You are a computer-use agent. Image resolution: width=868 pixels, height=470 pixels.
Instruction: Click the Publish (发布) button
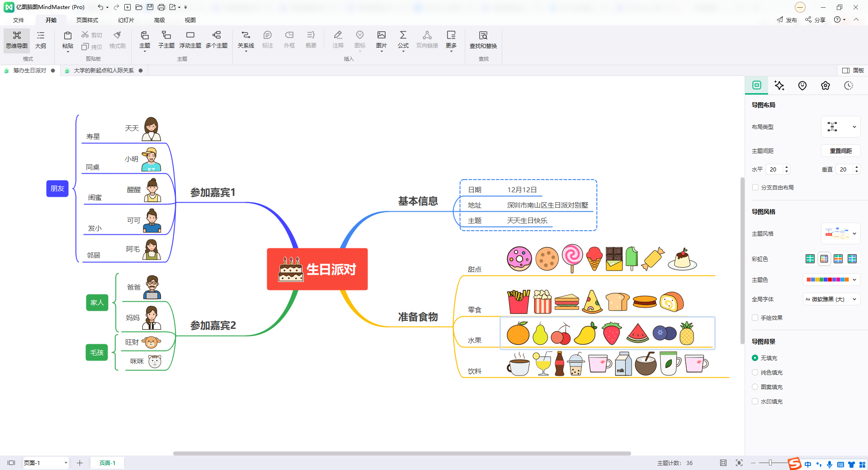787,20
